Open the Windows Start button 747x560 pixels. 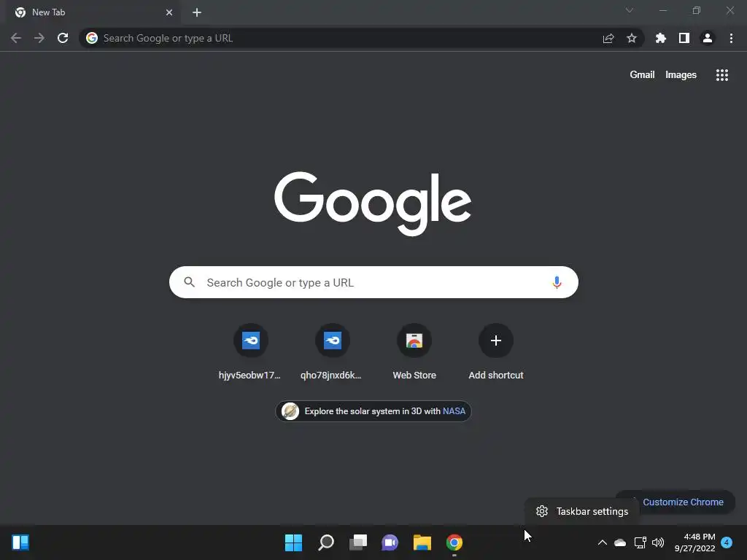click(x=293, y=542)
